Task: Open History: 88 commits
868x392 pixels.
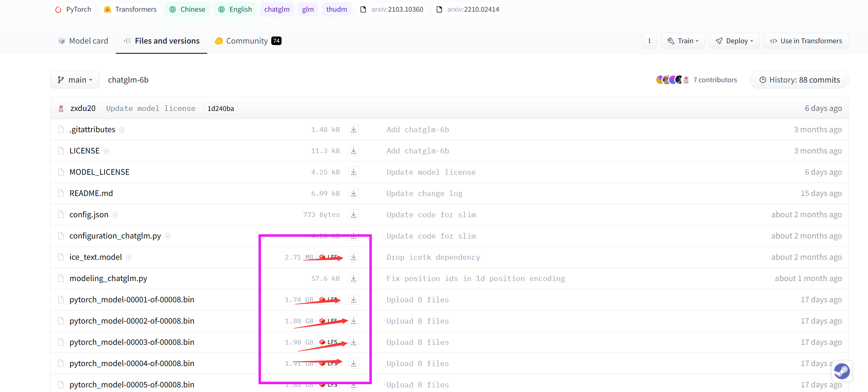Action: [x=799, y=80]
